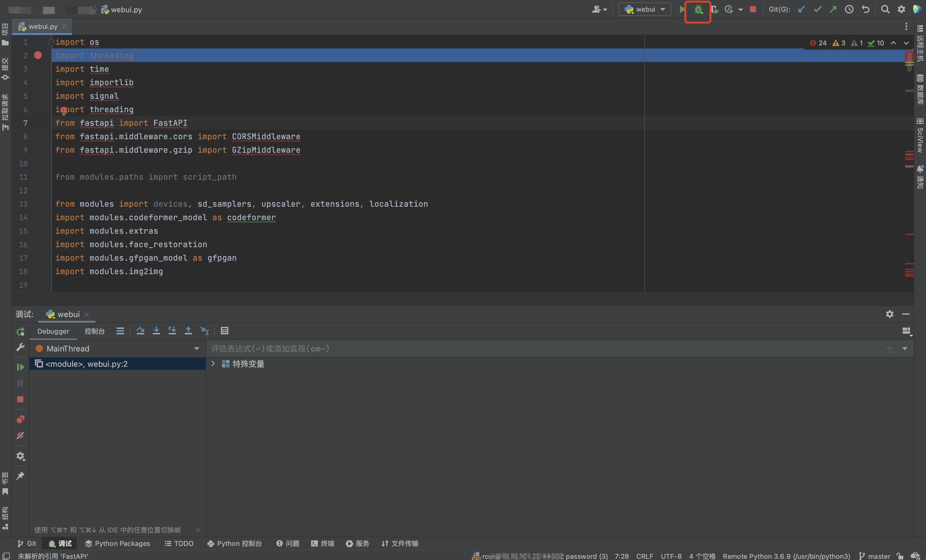Click View Breakpoints double red circle icon

coord(20,419)
